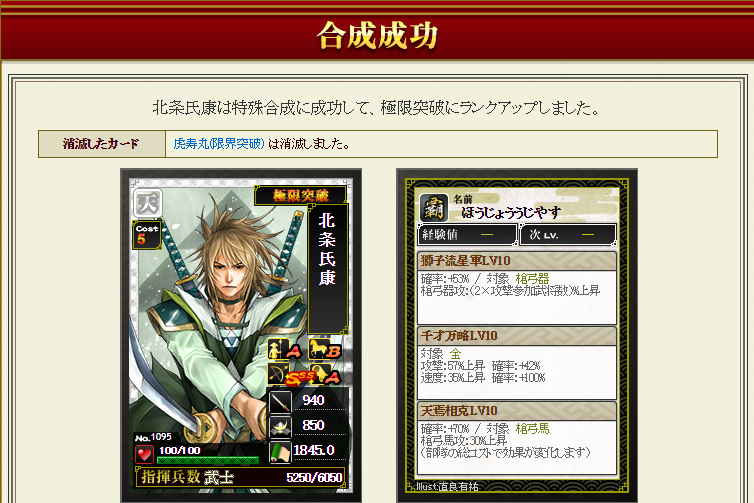Click the green HP bar 100/100
The height and width of the screenshot is (503, 754).
[208, 460]
